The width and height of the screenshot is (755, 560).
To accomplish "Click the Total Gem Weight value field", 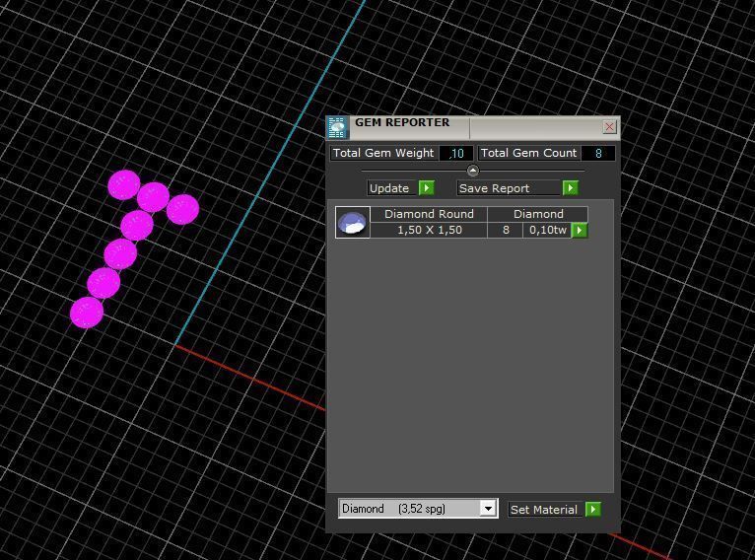I will pyautogui.click(x=456, y=154).
